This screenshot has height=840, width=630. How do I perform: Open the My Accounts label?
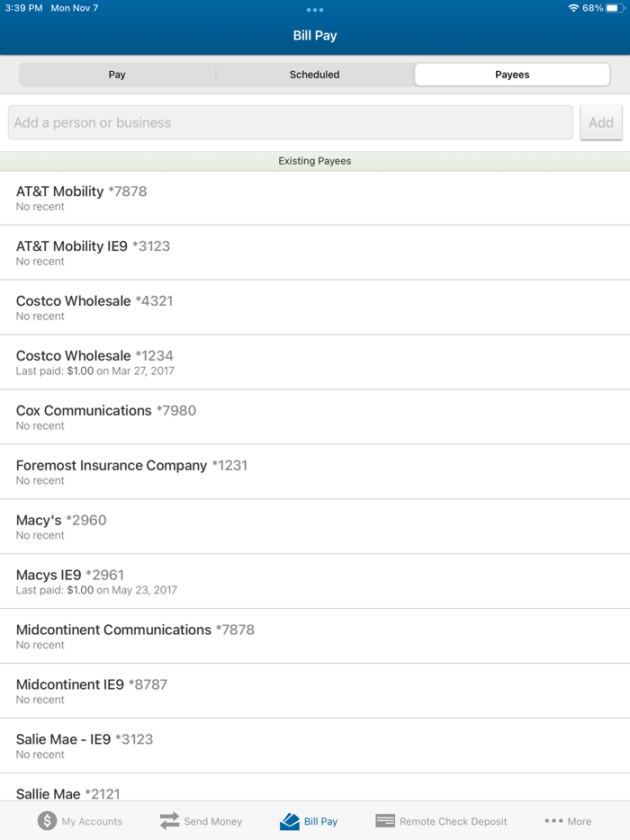[x=92, y=821]
